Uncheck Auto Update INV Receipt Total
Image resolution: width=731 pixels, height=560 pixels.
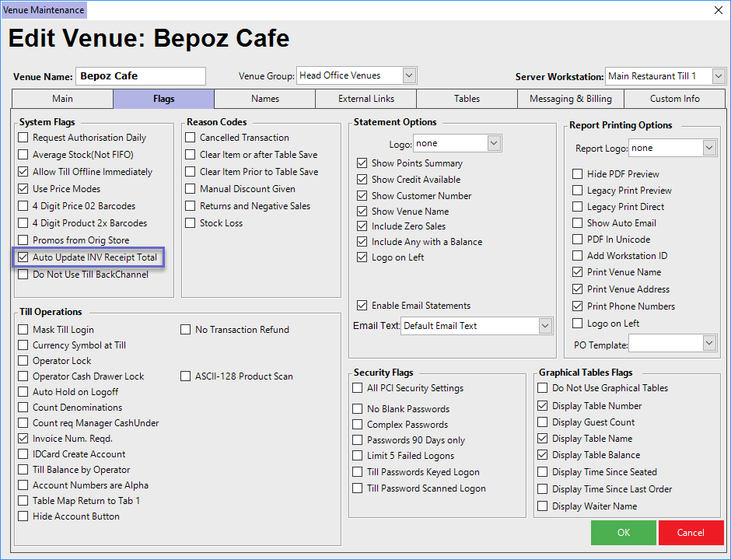23,257
